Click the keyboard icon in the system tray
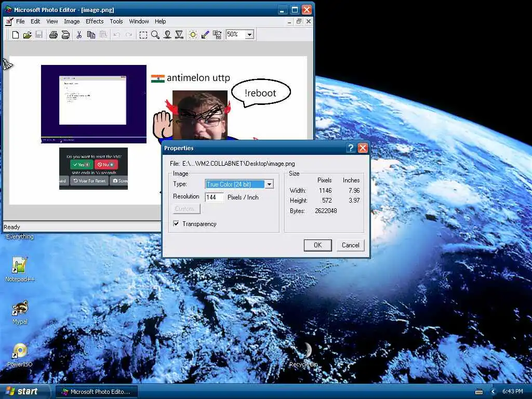This screenshot has height=399, width=532. [x=479, y=392]
